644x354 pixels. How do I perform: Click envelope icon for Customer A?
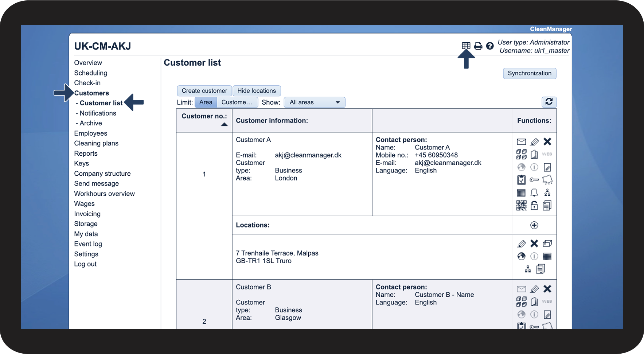tap(521, 142)
